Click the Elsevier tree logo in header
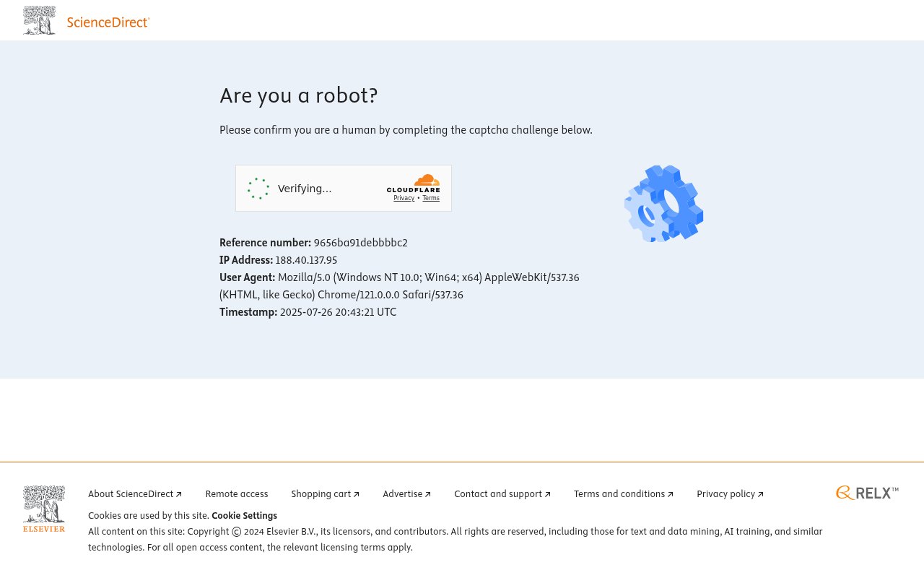This screenshot has width=924, height=578. [39, 20]
